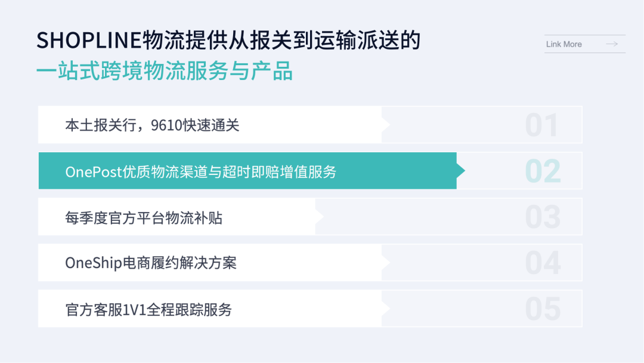Click the faded number 04
This screenshot has height=363, width=644.
(543, 263)
